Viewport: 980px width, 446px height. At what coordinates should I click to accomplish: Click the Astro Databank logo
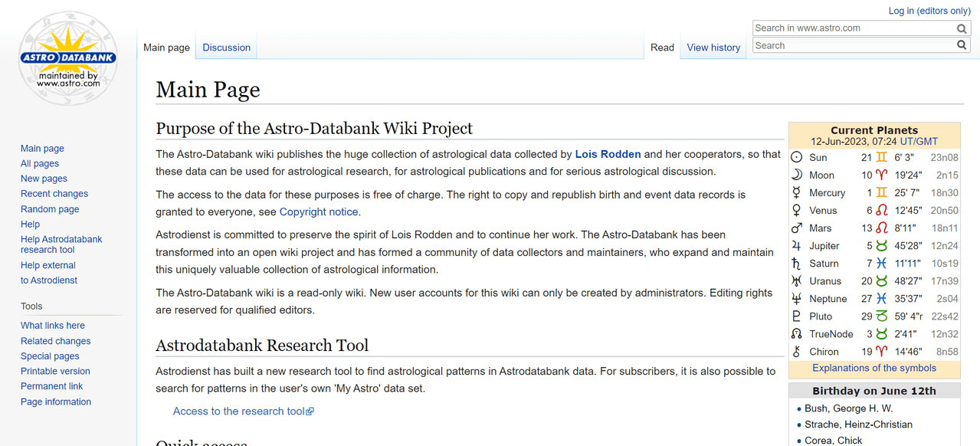pos(68,57)
